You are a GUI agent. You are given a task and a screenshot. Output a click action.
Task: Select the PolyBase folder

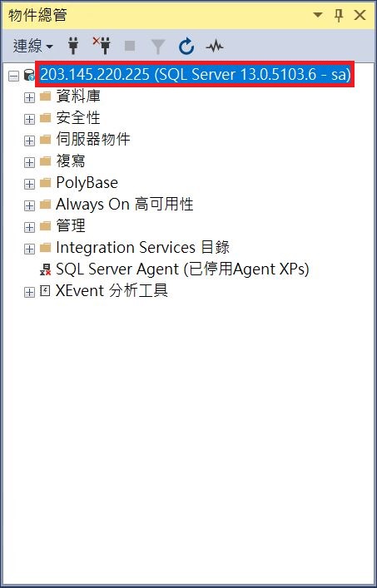87,183
